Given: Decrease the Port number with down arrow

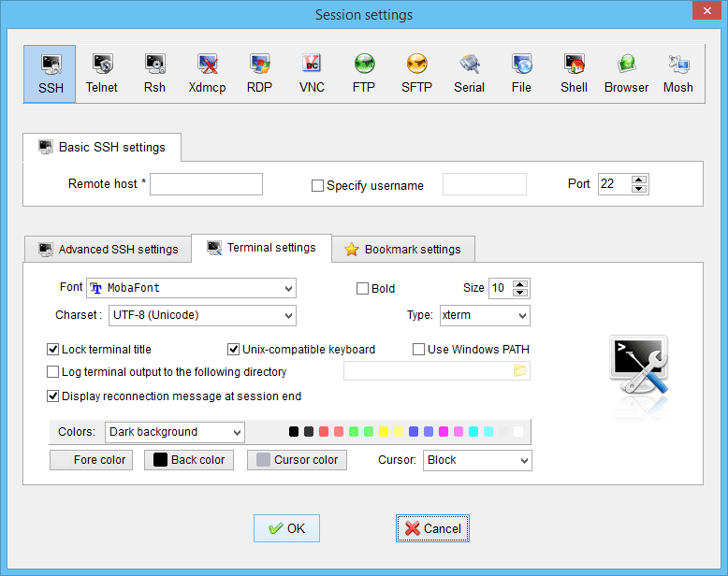Looking at the screenshot, I should click(639, 188).
